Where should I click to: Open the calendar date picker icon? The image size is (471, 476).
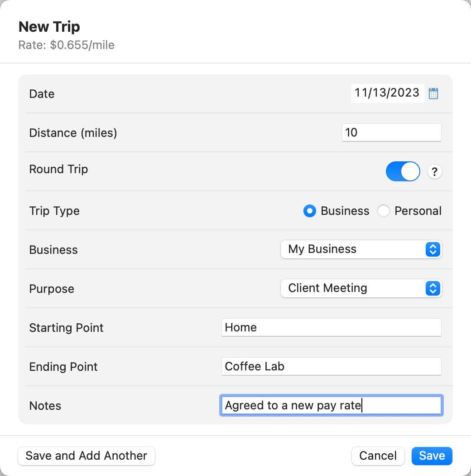[433, 93]
